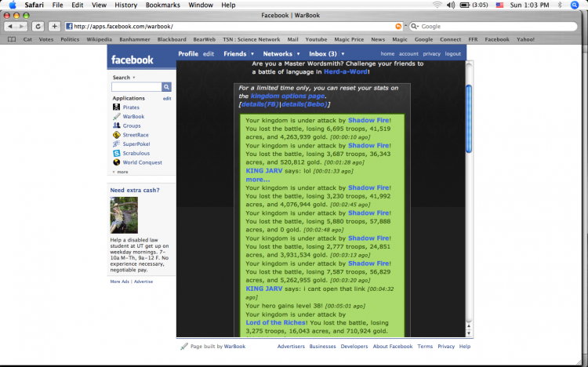
Task: Open Safari Edit menu
Action: pyautogui.click(x=78, y=5)
